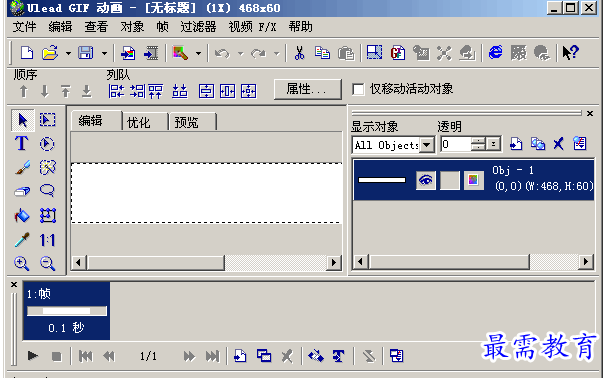
Task: Select frame 1 thumbnail in frame panel
Action: point(66,311)
